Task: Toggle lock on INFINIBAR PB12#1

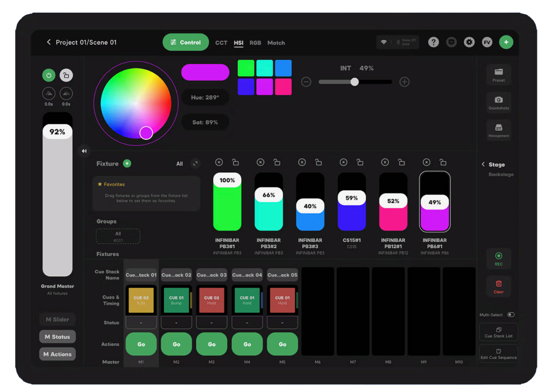Action: (x=402, y=162)
